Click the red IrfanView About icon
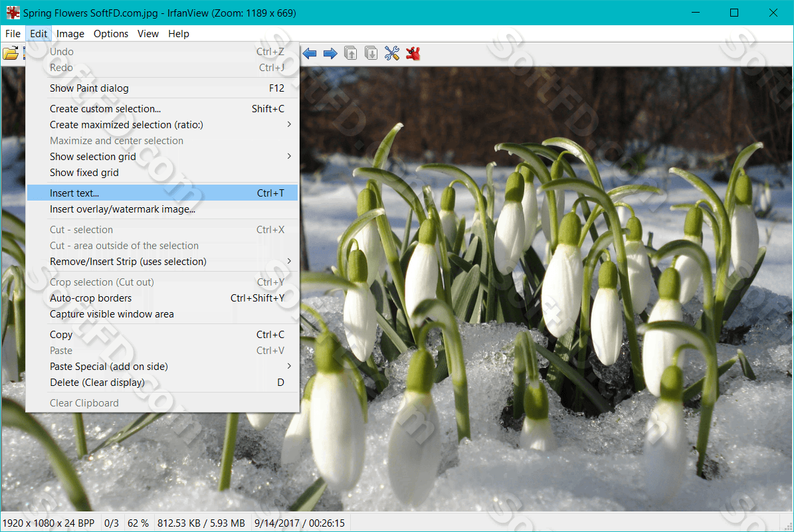794x532 pixels. pos(413,53)
